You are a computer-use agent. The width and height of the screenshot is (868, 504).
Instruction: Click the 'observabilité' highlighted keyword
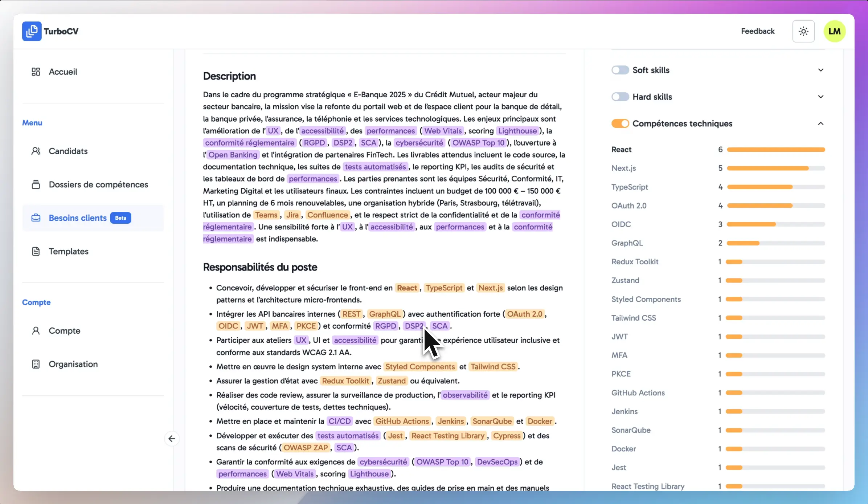pyautogui.click(x=465, y=395)
